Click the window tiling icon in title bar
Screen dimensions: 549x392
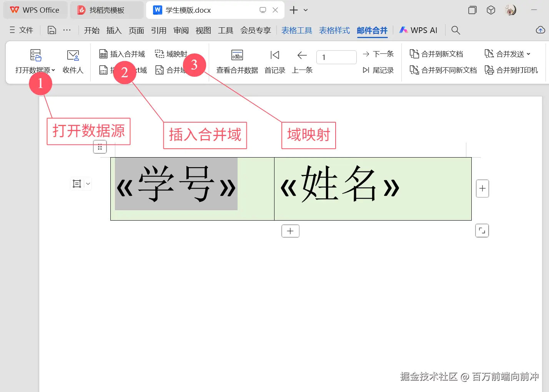(x=472, y=10)
